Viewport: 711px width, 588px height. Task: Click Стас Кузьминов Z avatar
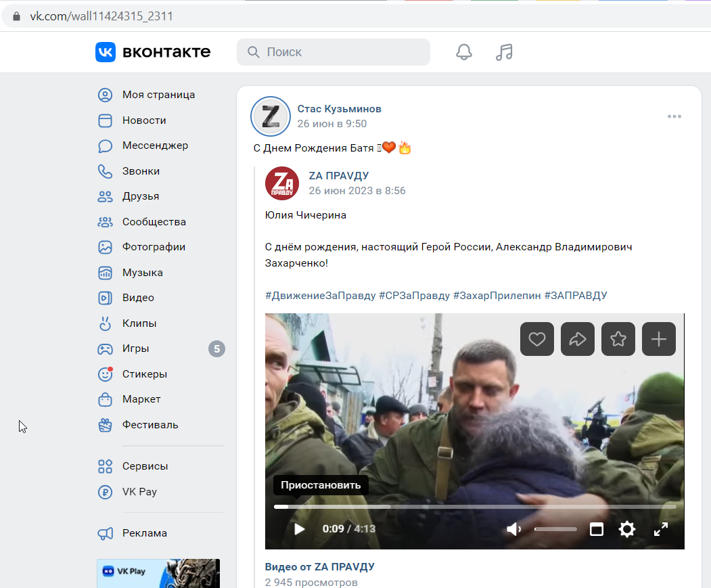coord(270,116)
